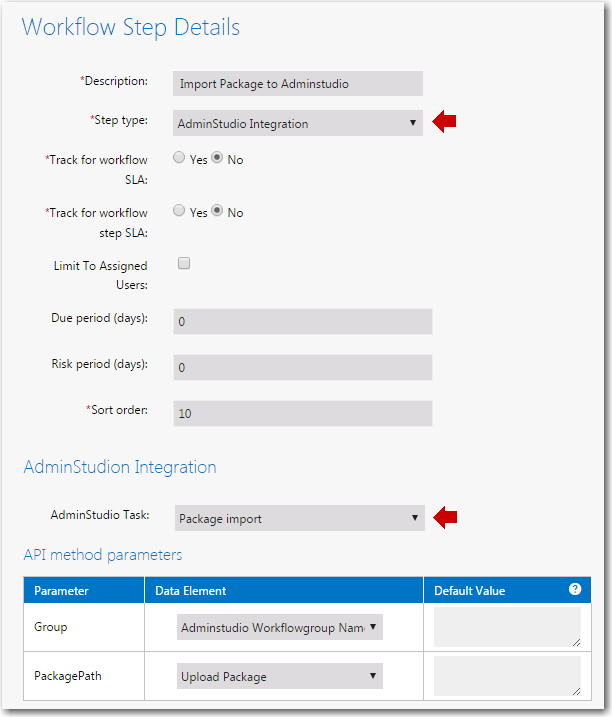Click Default Value box for Group

(x=507, y=627)
